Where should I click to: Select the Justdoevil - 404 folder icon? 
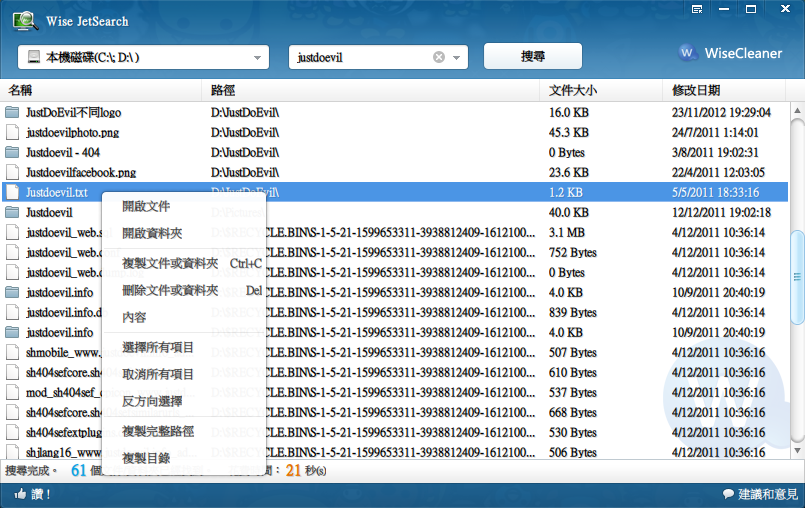coord(12,152)
